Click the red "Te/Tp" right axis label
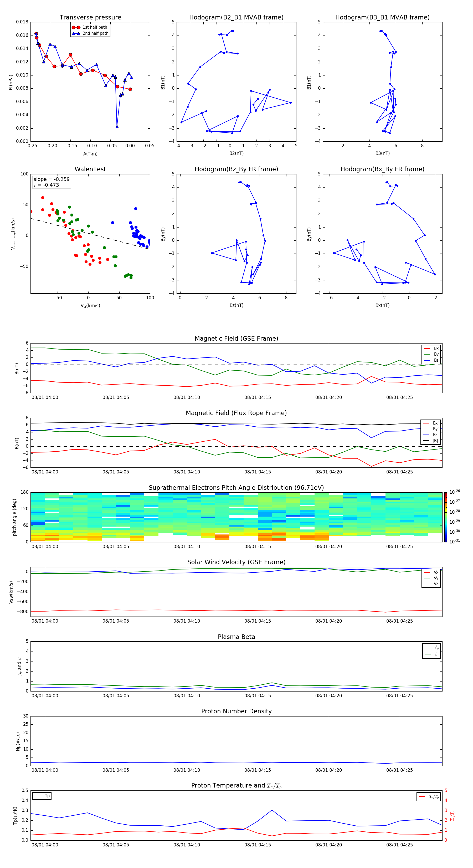This screenshot has width=473, height=868. point(453,816)
